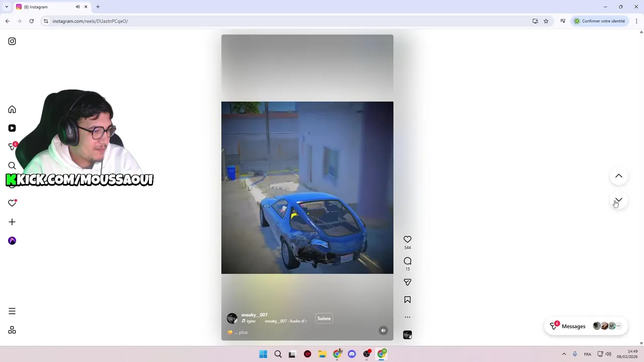
Task: Share the reel via paper plane icon
Action: (408, 283)
